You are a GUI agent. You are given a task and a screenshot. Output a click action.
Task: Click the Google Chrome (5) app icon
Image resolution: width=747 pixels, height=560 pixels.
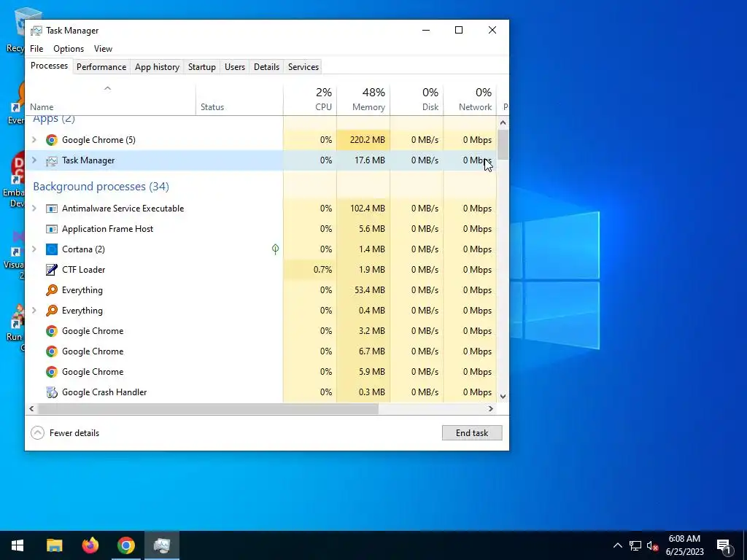tap(52, 140)
